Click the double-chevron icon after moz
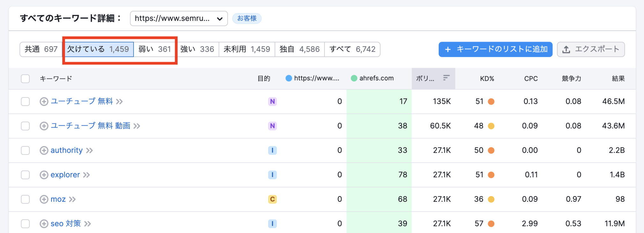The height and width of the screenshot is (233, 644). 72,199
